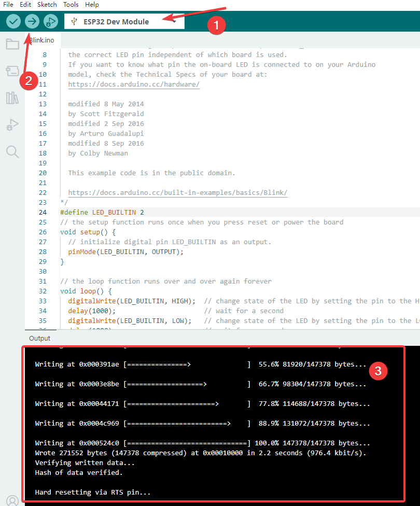420x506 pixels.
Task: Open the Sketchbook folder icon in sidebar
Action: (x=12, y=44)
